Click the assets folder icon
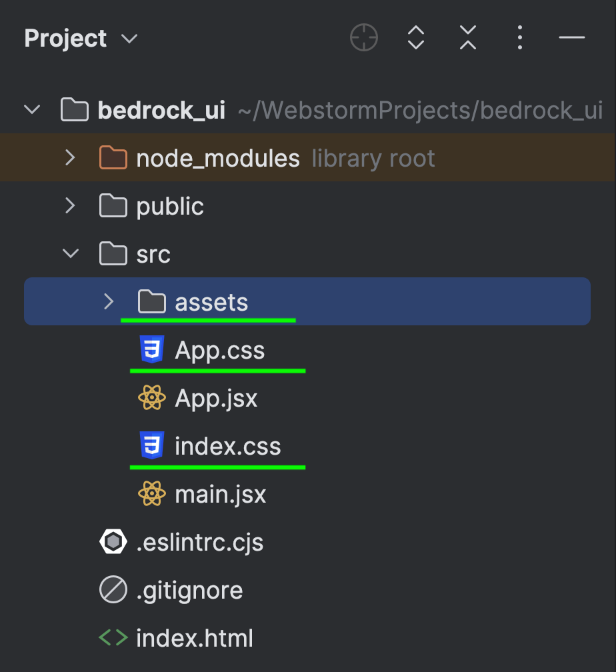Screen dimensions: 616x672 click(x=151, y=303)
